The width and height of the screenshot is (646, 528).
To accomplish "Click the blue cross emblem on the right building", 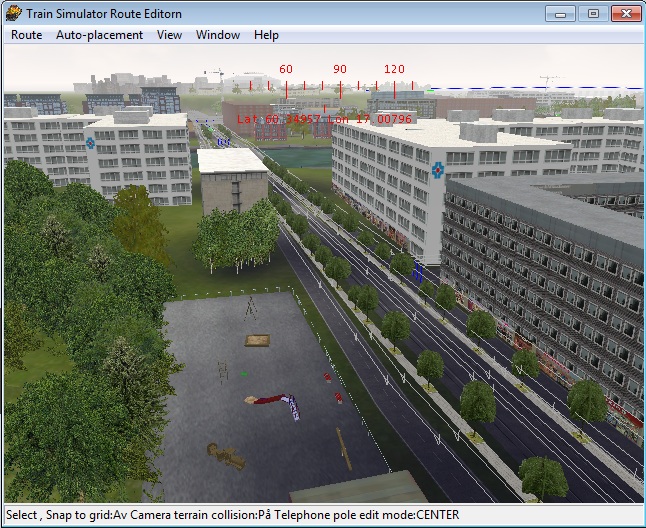I will [x=437, y=171].
